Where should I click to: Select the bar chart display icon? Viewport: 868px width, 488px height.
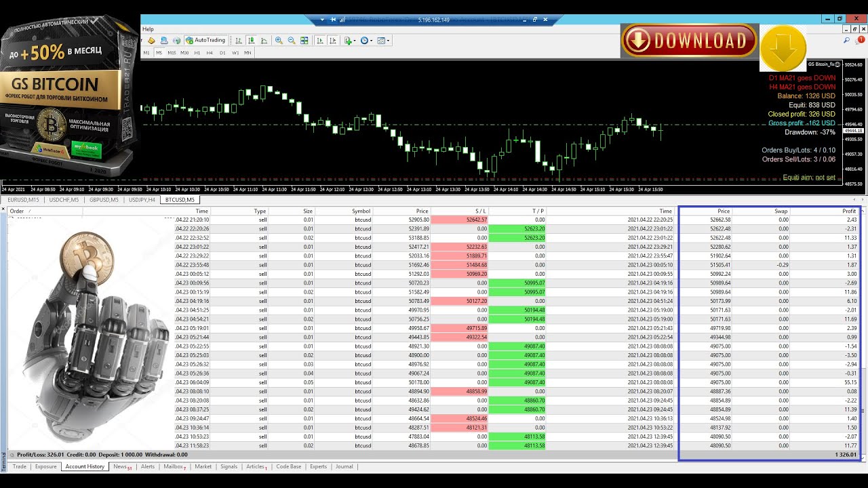coord(239,40)
